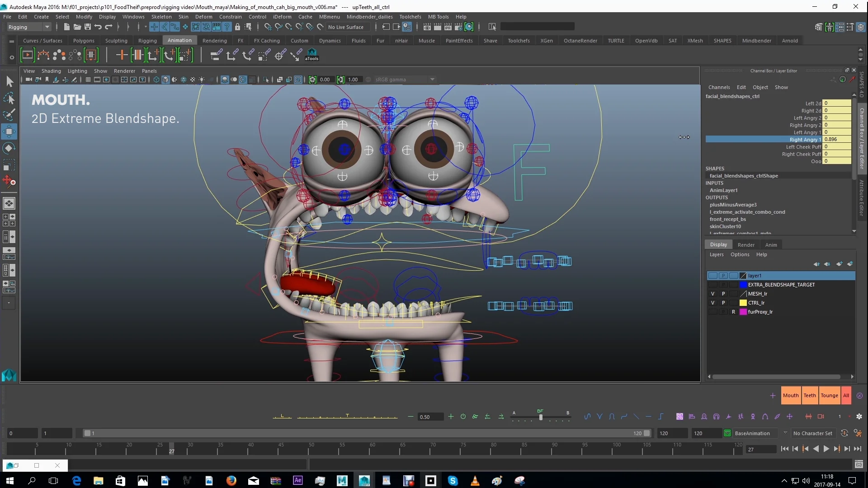
Task: Toggle R display type of furProxy_lr layer
Action: tap(733, 312)
